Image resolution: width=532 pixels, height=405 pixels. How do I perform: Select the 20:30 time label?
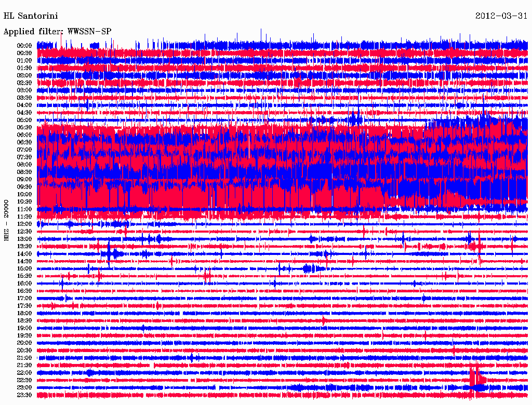(24, 350)
